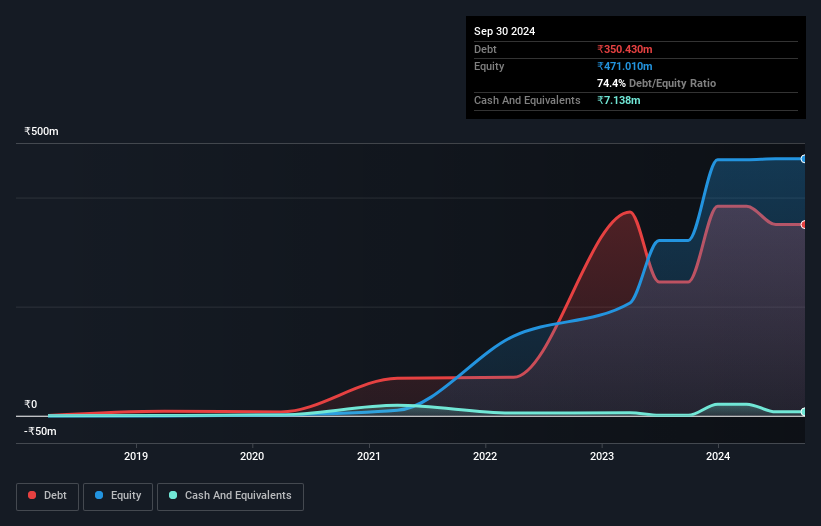The image size is (821, 526).
Task: Select the red Debt endpoint marker
Action: (804, 225)
